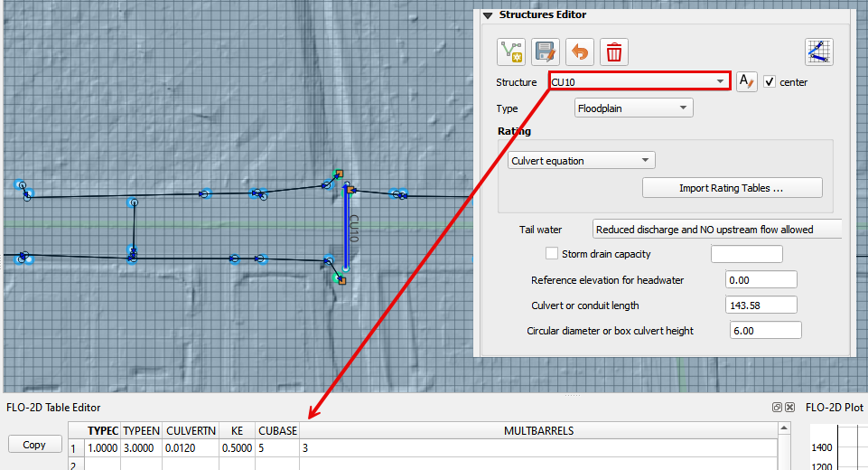This screenshot has height=470, width=868.
Task: Select the MULTBARRELS column header
Action: click(538, 430)
